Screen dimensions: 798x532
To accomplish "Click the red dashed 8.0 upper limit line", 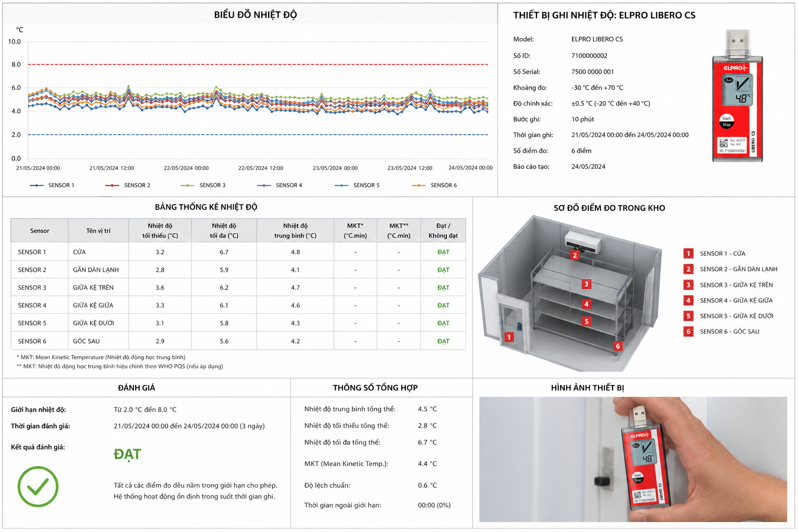I will pyautogui.click(x=258, y=64).
